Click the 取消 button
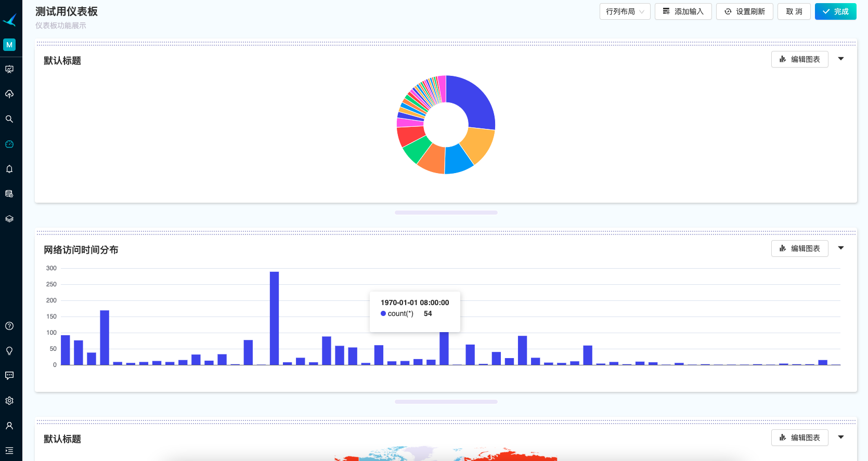This screenshot has width=868, height=461. [x=794, y=11]
